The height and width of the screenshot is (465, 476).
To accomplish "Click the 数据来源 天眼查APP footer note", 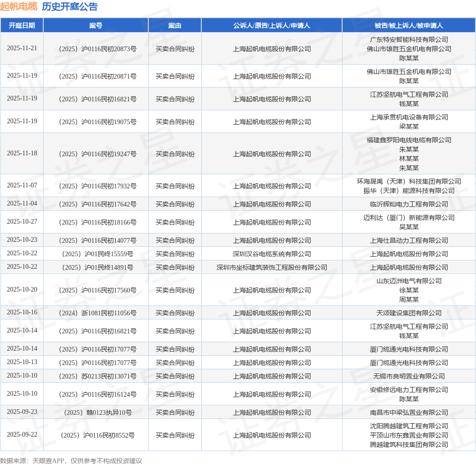I will coord(71,461).
